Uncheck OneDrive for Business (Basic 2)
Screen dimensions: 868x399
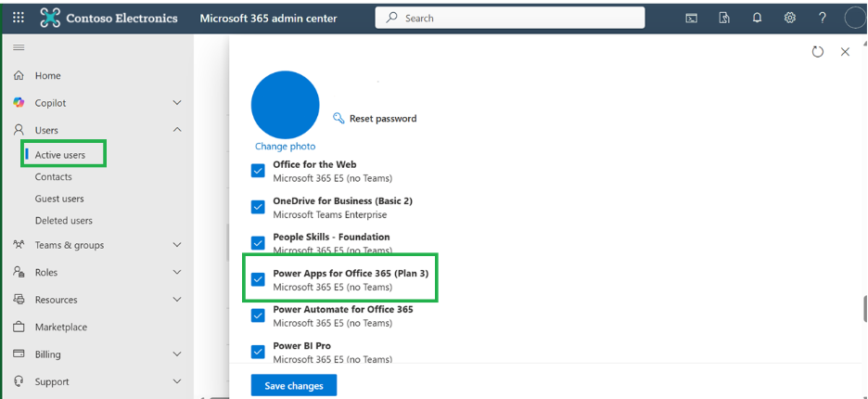[258, 207]
